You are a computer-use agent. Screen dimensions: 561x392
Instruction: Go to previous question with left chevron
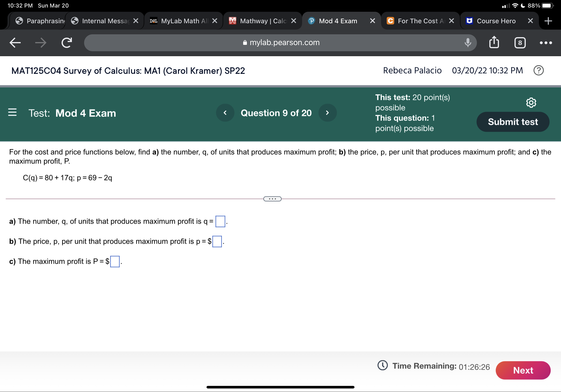pyautogui.click(x=225, y=113)
